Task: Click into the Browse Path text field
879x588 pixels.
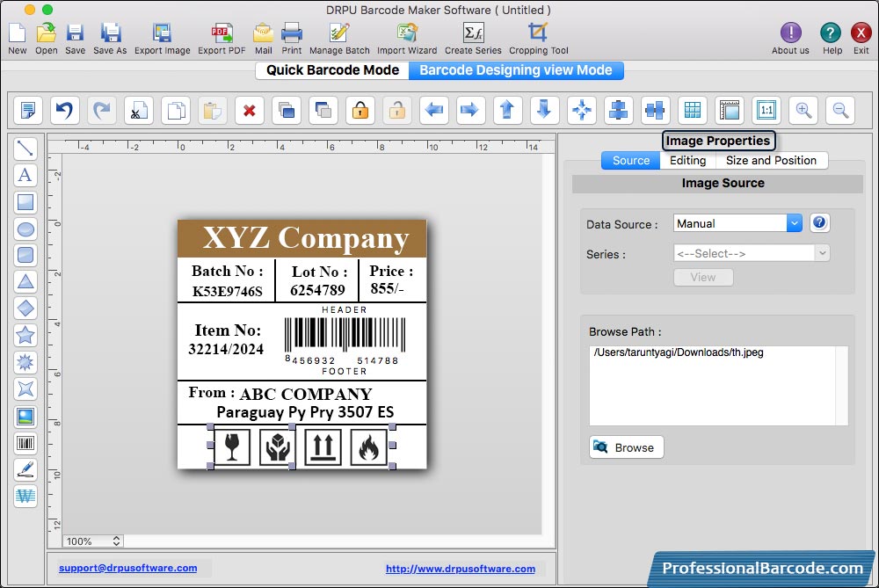Action: 718,386
